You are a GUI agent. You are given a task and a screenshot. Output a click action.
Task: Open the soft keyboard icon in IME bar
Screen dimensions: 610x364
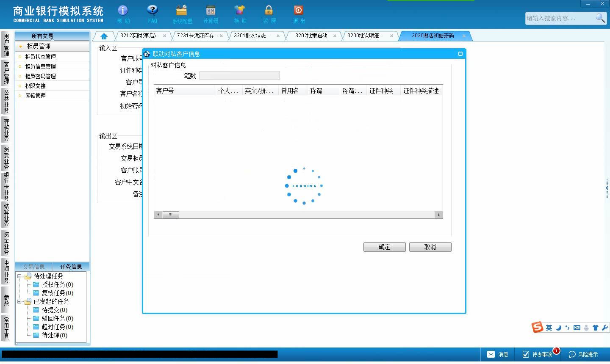[x=577, y=328]
